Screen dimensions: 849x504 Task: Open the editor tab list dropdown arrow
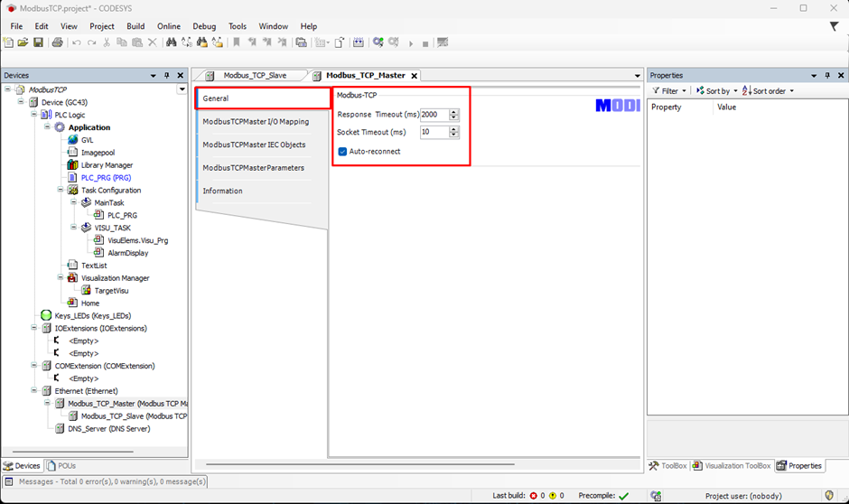638,76
